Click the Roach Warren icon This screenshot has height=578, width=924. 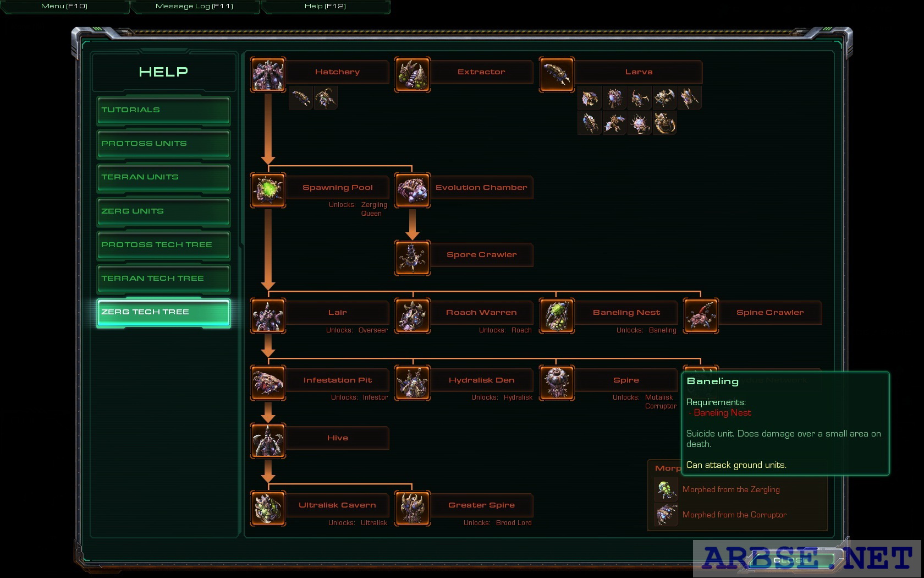(x=412, y=315)
